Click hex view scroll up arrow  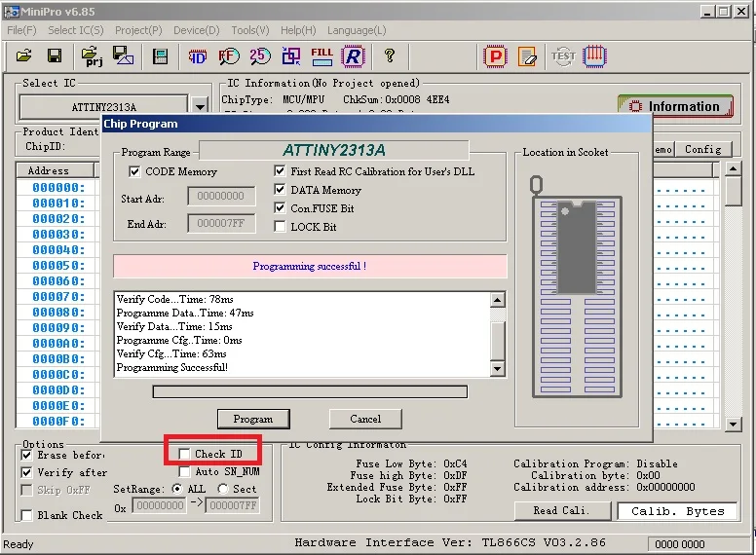tap(733, 168)
